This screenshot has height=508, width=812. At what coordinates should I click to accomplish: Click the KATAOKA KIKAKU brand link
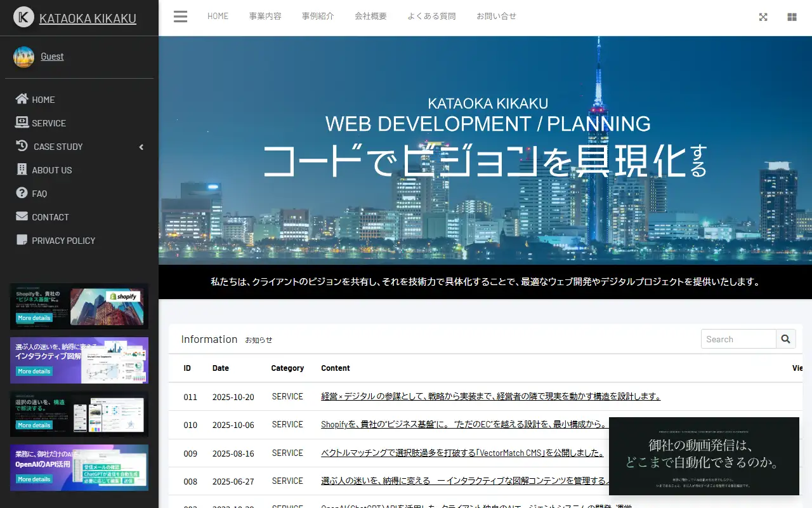click(x=88, y=18)
